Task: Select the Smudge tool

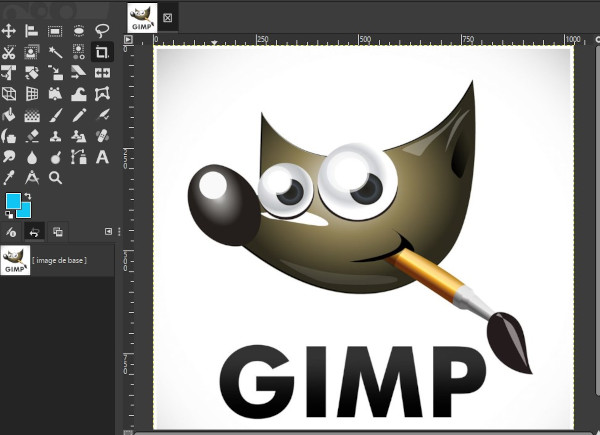Action: pos(8,157)
